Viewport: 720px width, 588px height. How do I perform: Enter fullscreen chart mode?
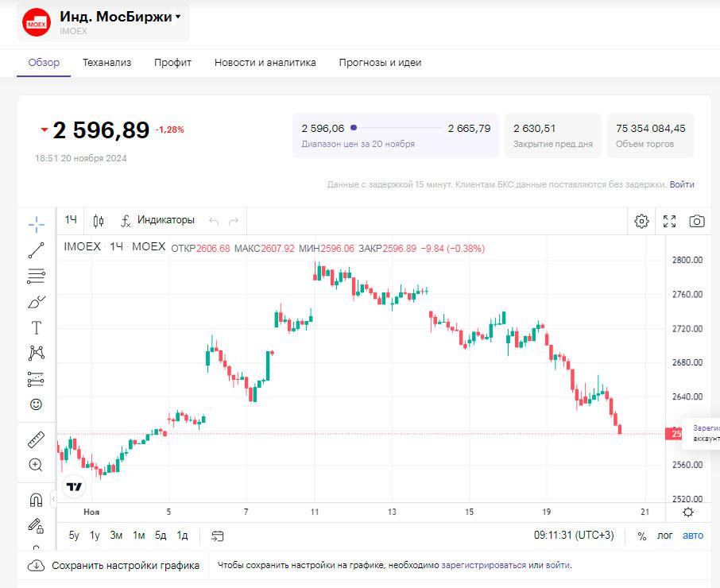670,221
